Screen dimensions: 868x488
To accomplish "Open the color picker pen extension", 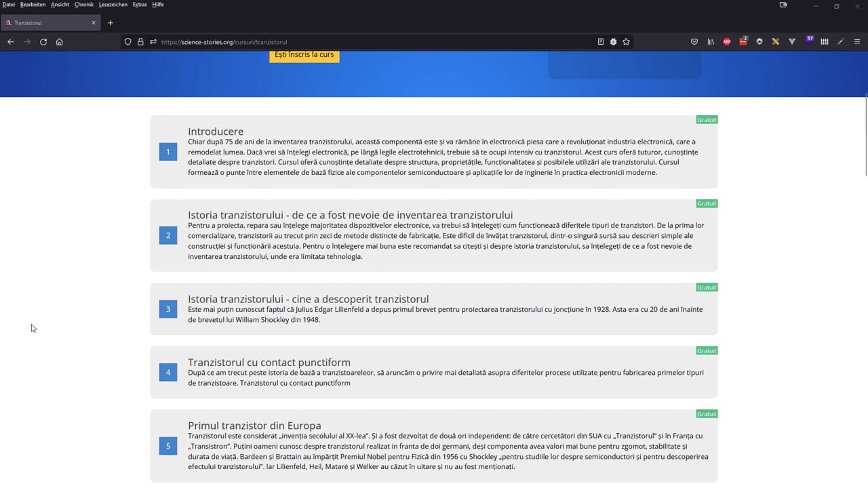I will tap(841, 42).
